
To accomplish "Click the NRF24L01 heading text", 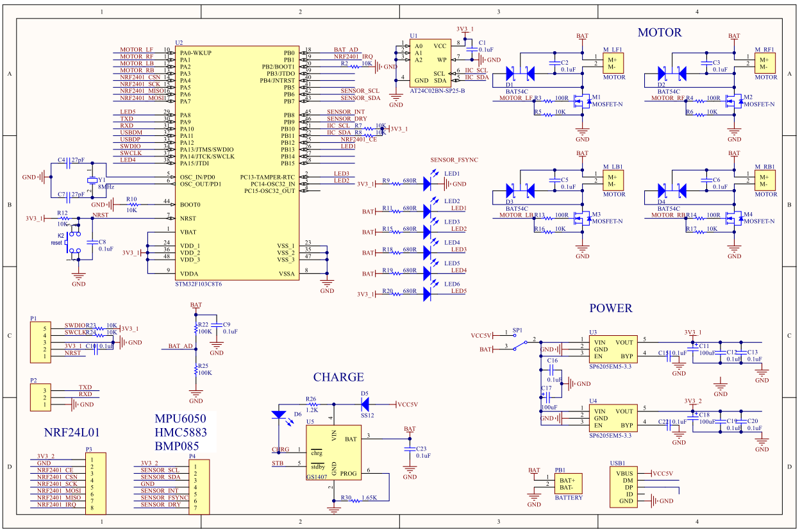I will pyautogui.click(x=71, y=433).
